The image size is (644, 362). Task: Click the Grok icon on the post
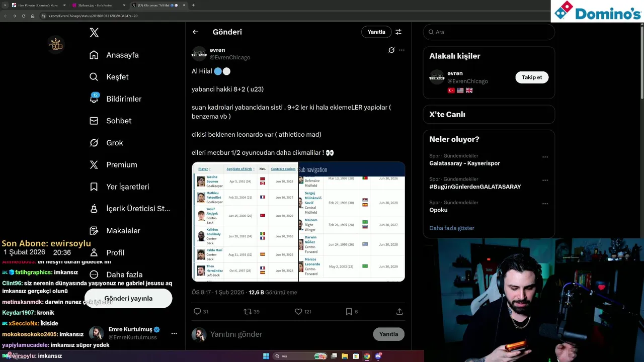click(x=391, y=50)
